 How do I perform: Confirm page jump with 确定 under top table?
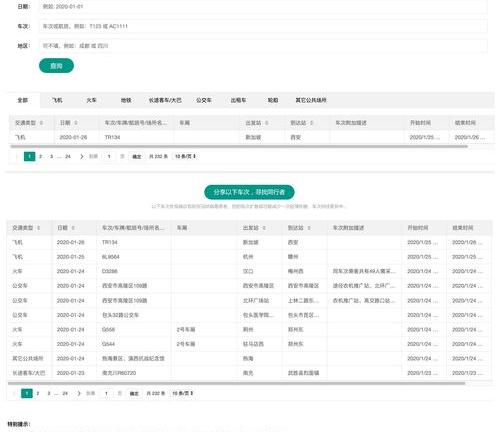[137, 156]
